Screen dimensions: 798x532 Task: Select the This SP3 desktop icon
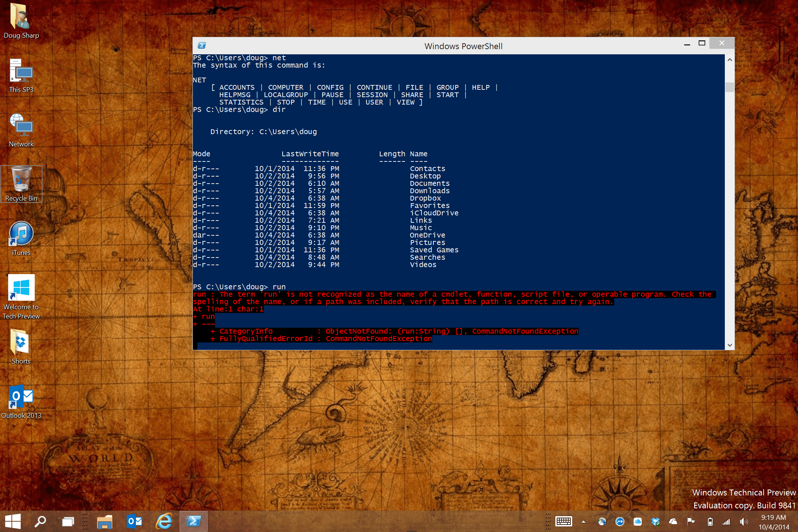21,76
